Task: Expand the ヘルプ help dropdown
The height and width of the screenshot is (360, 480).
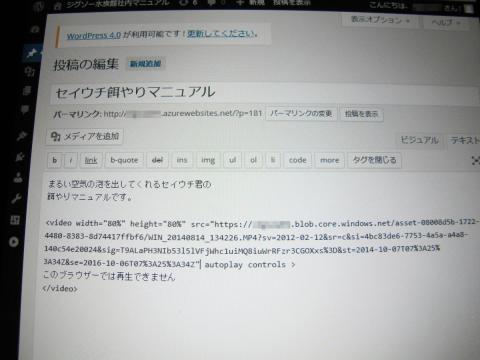Action: coord(447,22)
